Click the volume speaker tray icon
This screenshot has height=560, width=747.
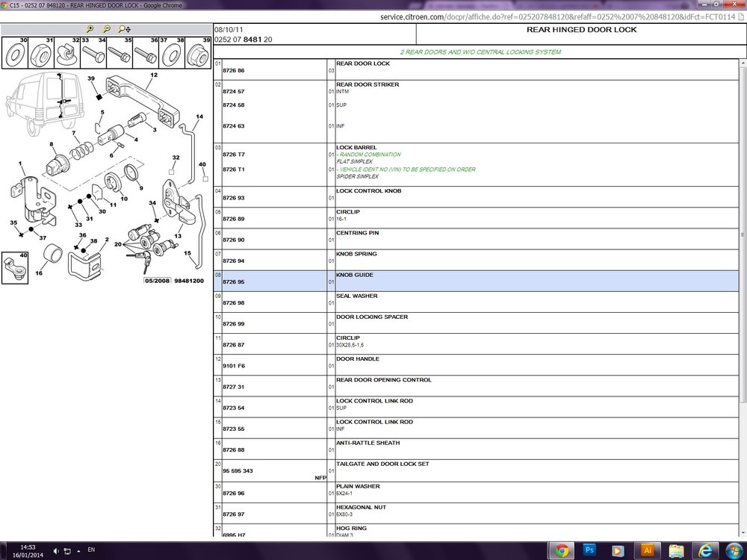[56, 551]
